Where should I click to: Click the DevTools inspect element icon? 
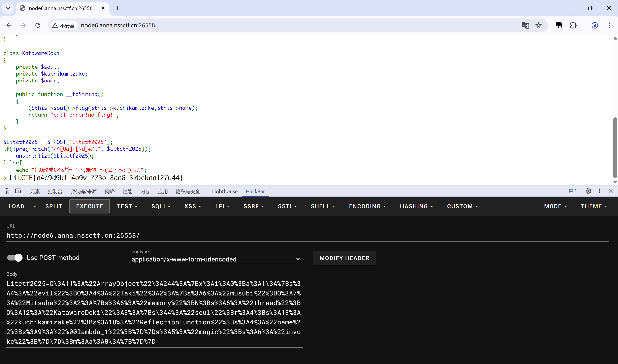(6, 191)
